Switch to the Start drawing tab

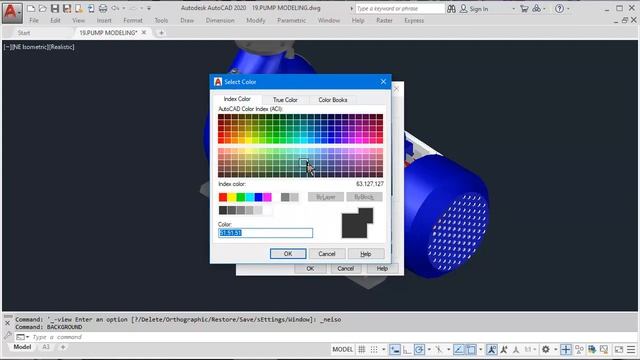pyautogui.click(x=24, y=33)
